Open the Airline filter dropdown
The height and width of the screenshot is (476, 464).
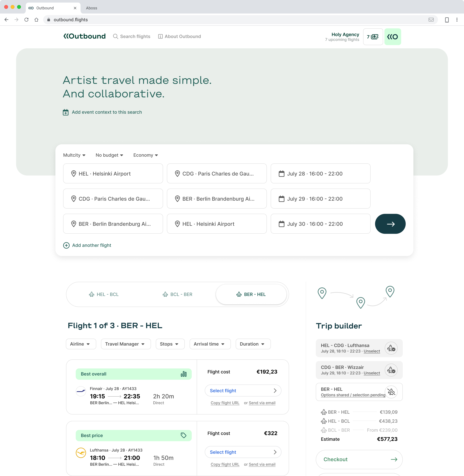(81, 344)
